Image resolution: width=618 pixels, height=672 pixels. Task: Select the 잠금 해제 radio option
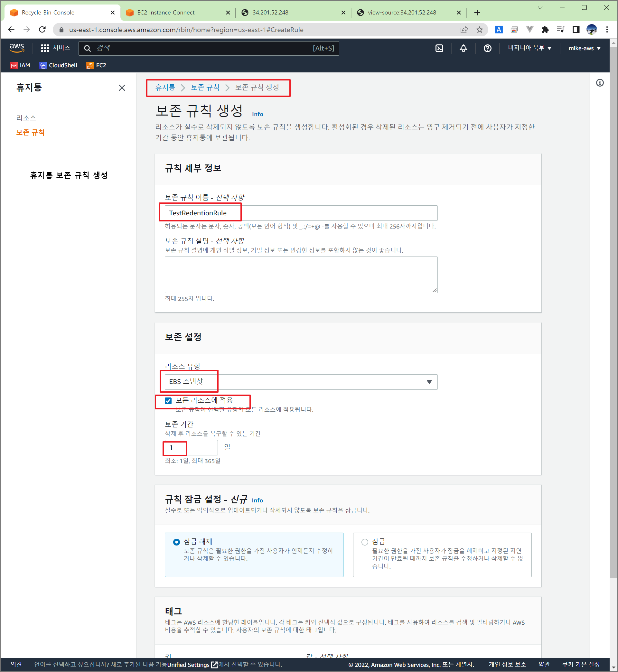[177, 542]
